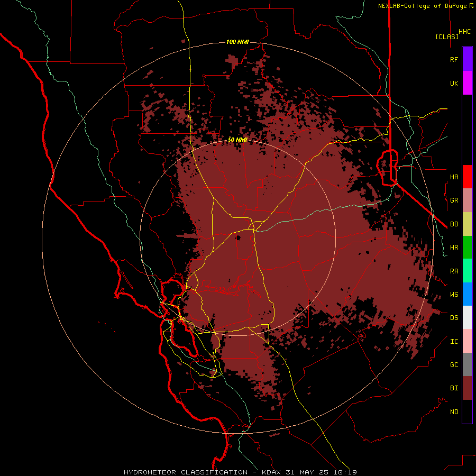Click the BD legend label

pyautogui.click(x=454, y=224)
